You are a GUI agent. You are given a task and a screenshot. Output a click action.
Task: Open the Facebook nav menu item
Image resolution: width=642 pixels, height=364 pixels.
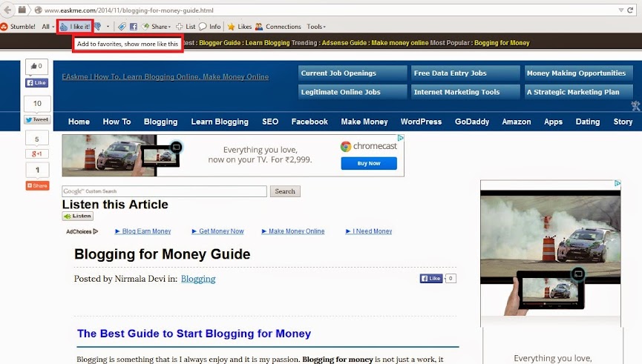point(309,122)
